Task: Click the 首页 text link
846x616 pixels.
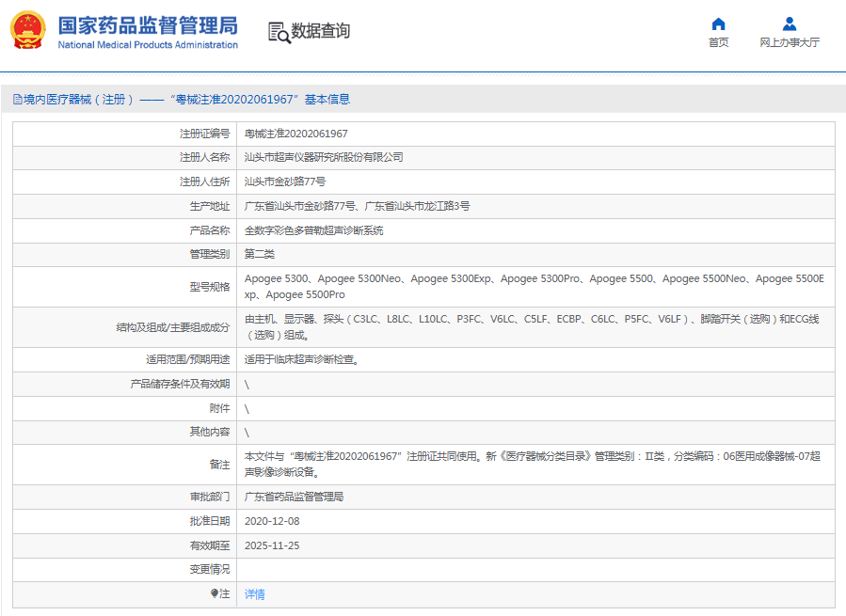Action: (718, 42)
